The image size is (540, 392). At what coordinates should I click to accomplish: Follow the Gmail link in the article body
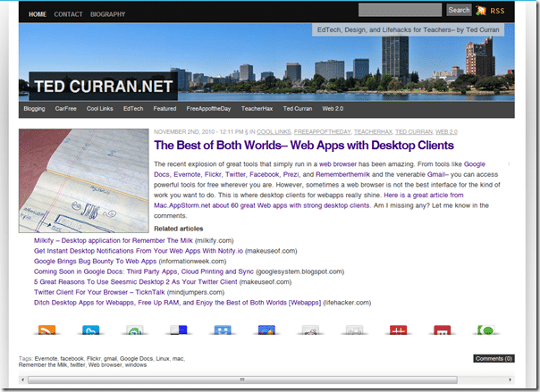point(435,174)
